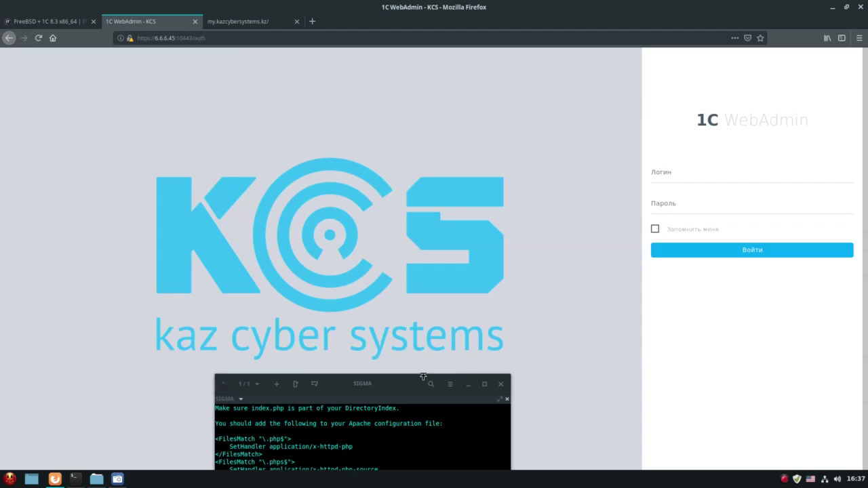Click text 'Make sure index.php is part'

coord(265,408)
